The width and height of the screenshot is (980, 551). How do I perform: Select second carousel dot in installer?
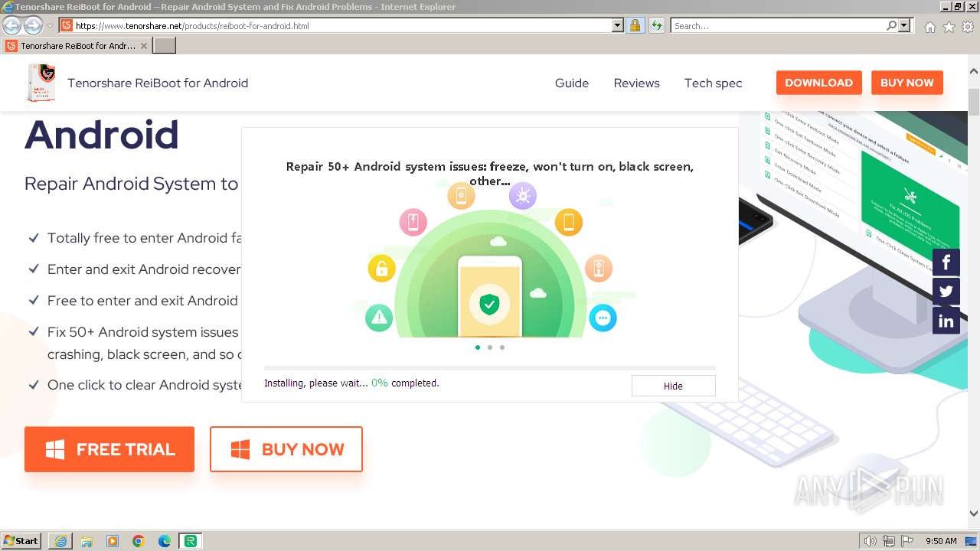click(490, 347)
